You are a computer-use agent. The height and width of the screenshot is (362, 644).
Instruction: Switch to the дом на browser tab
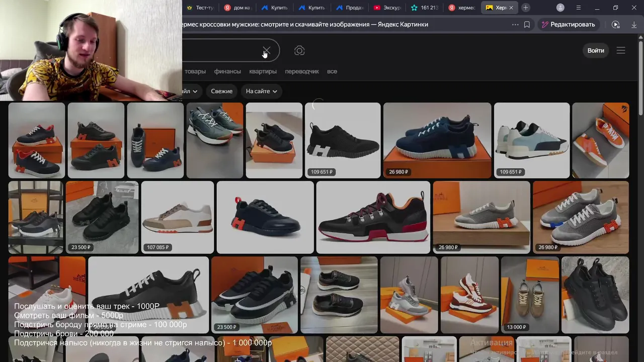237,8
